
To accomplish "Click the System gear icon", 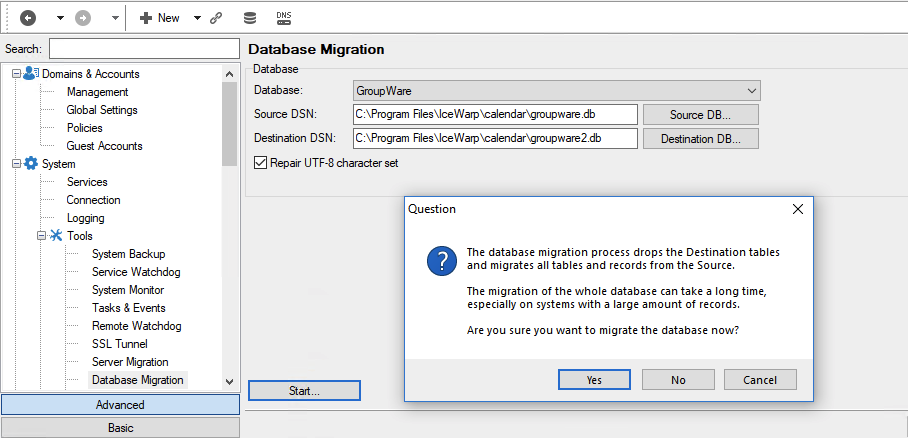I will 31,163.
